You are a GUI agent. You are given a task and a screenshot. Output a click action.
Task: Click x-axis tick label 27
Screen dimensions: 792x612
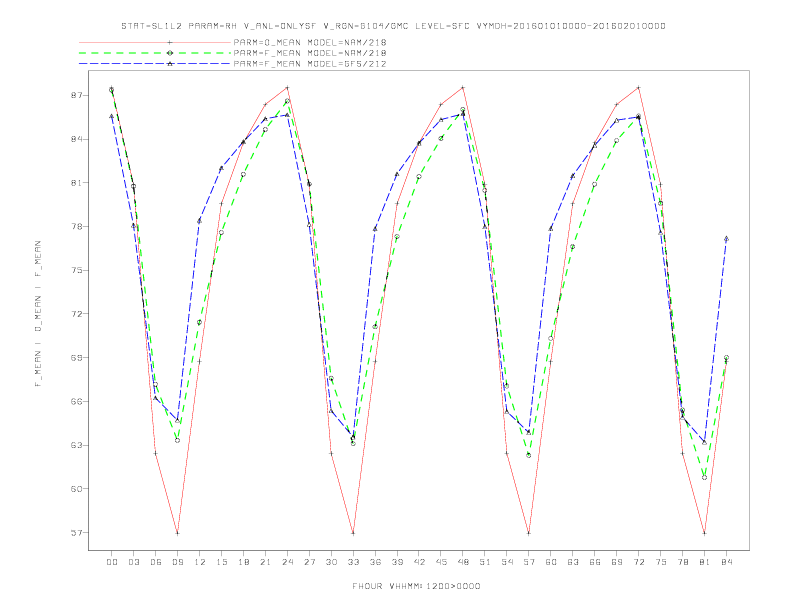[x=310, y=562]
